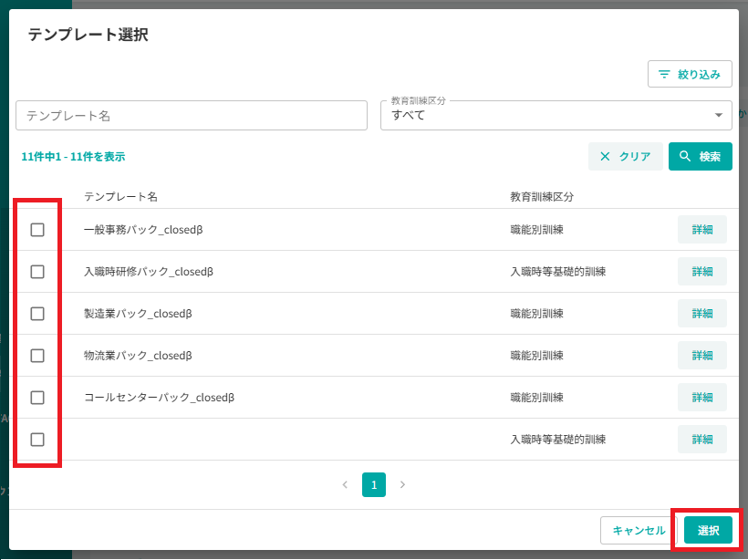Open 詳細 for the unnamed last row

tap(702, 440)
